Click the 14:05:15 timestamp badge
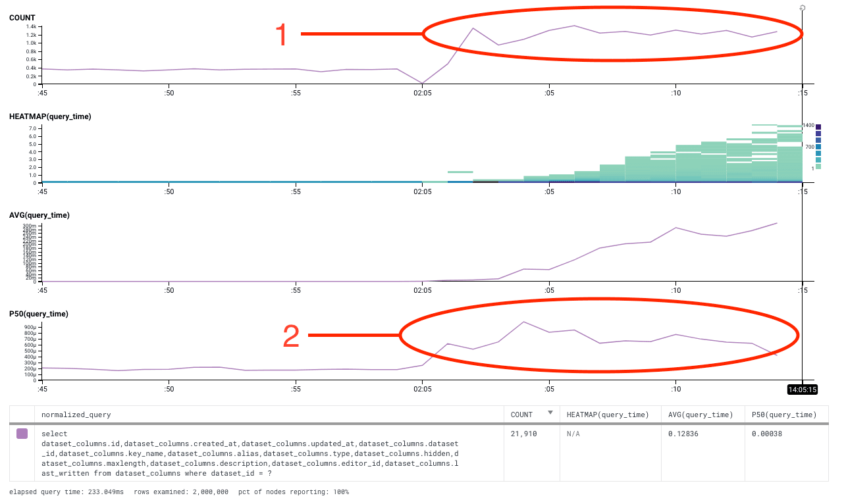Image resolution: width=846 pixels, height=504 pixels. point(803,390)
